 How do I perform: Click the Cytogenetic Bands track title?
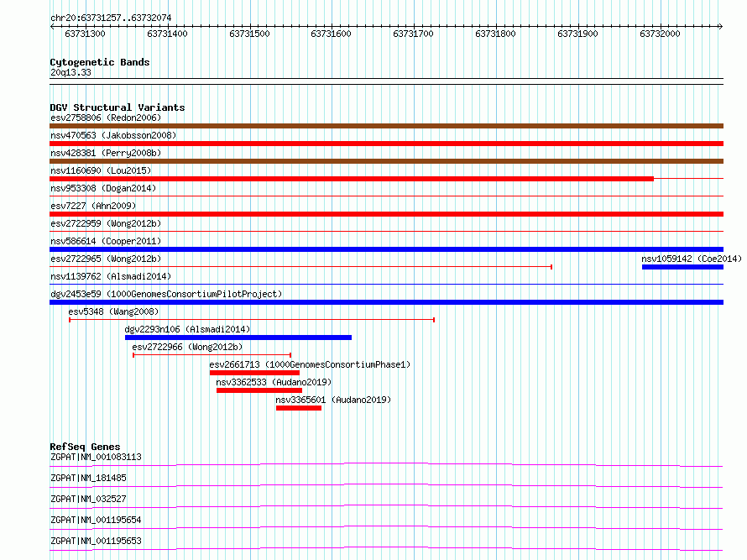click(x=100, y=62)
